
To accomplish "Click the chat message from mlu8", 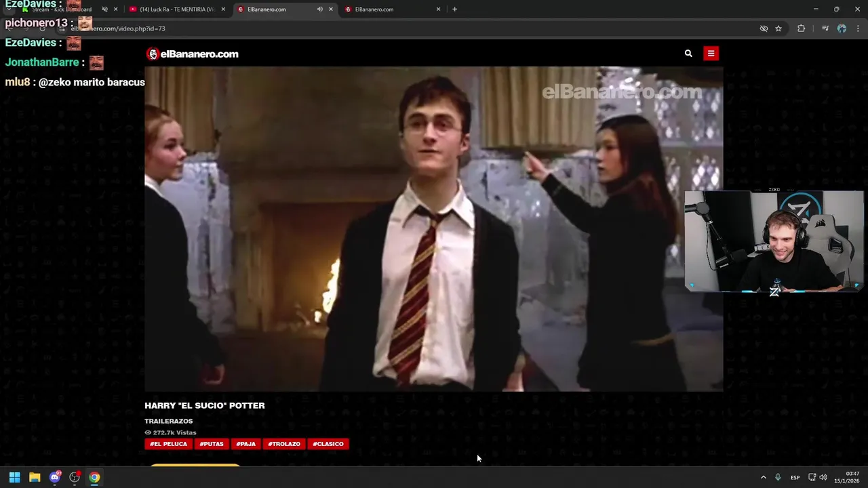I will click(75, 82).
